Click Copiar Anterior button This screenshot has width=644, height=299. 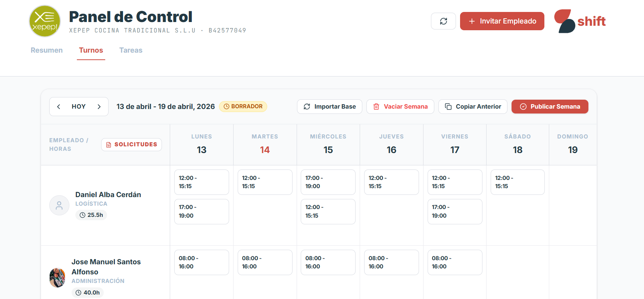coord(473,107)
